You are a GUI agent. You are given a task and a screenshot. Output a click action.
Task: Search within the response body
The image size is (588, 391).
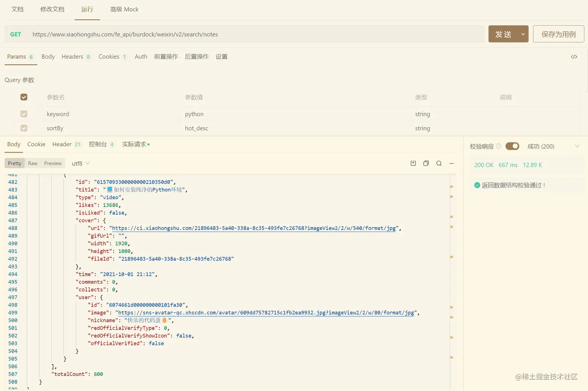pyautogui.click(x=439, y=163)
